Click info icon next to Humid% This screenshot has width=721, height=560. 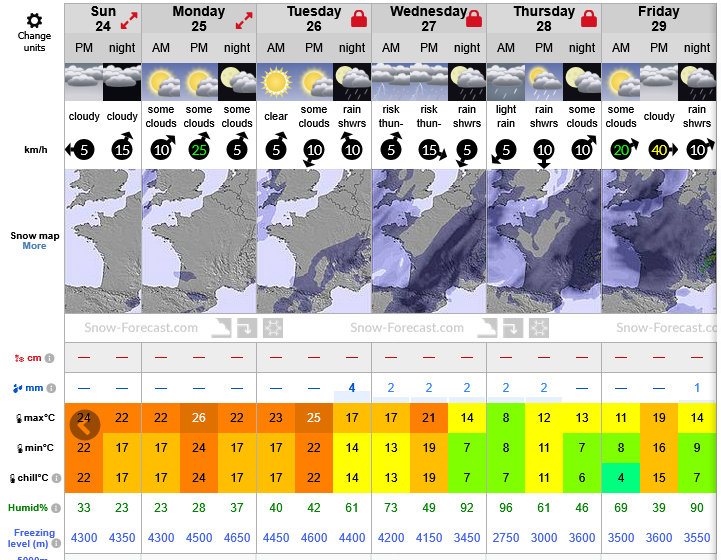[x=56, y=508]
